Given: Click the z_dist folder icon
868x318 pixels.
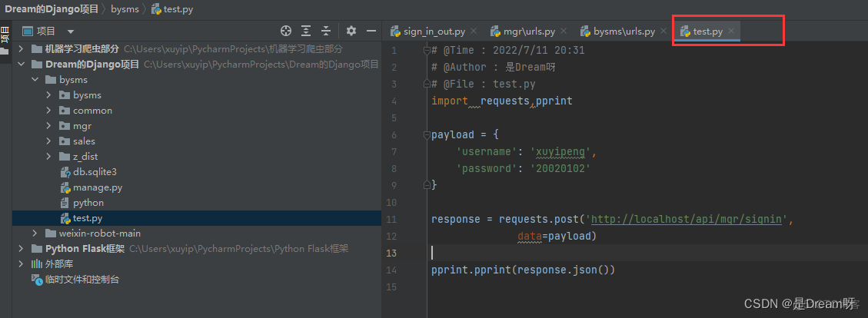Looking at the screenshot, I should point(65,157).
